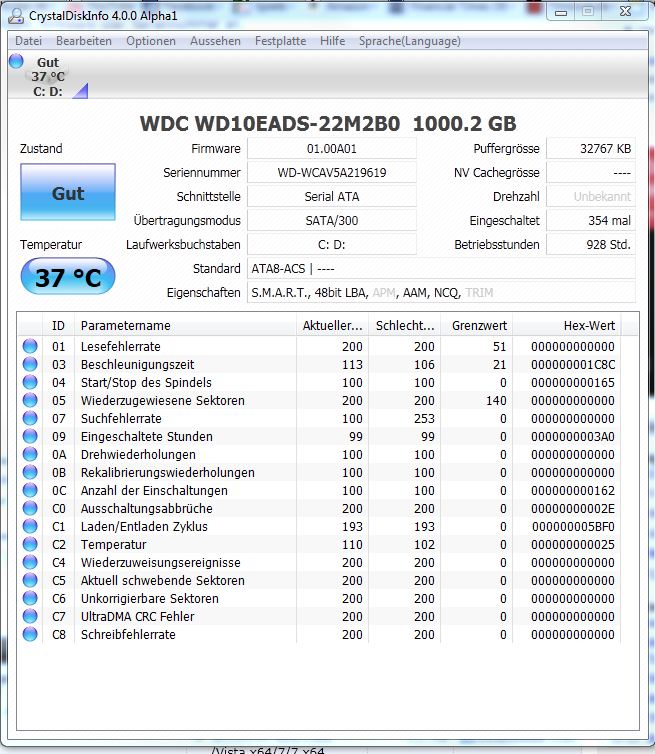
Task: Click the Betriebsstunden field 928 Std.
Action: coord(591,245)
